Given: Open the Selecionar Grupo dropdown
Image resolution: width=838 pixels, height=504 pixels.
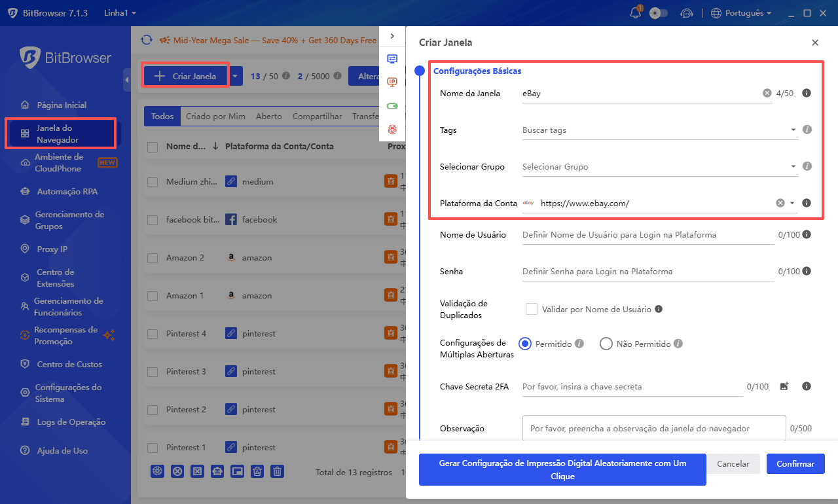Looking at the screenshot, I should pyautogui.click(x=660, y=167).
